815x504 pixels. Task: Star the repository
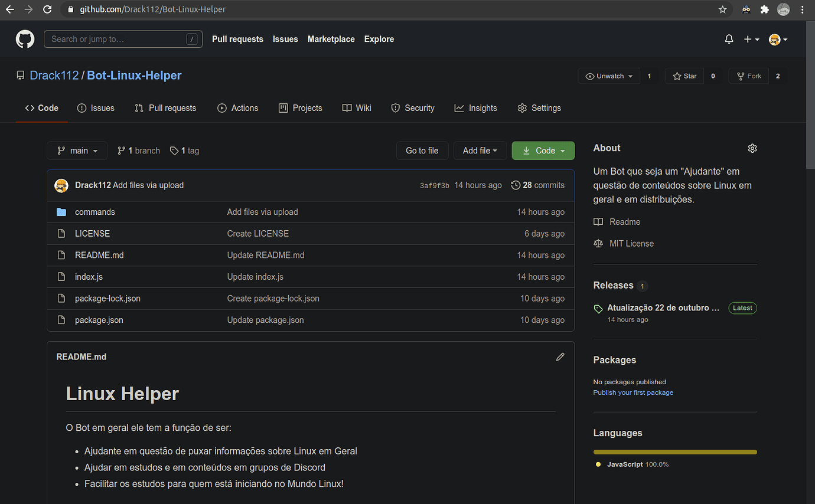(x=684, y=76)
